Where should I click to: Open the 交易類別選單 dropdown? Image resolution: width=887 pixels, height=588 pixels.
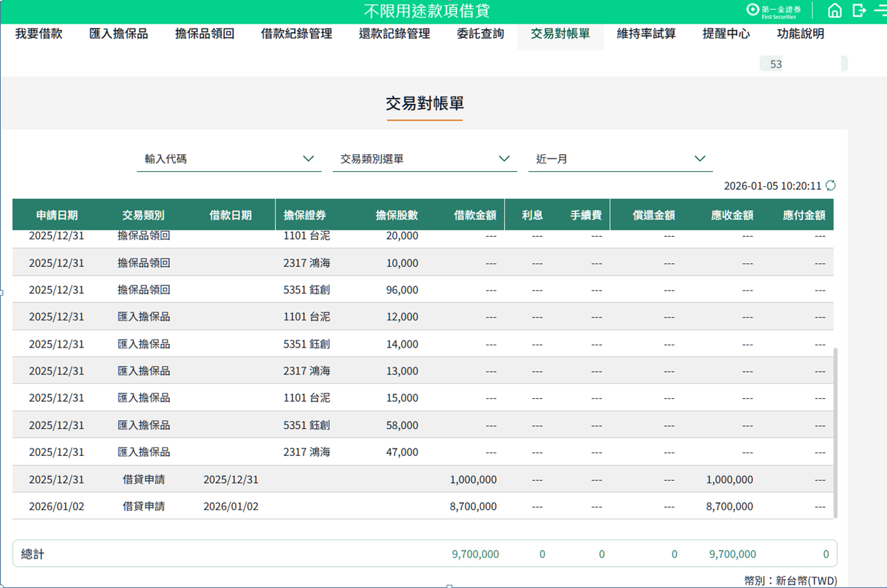click(x=424, y=159)
